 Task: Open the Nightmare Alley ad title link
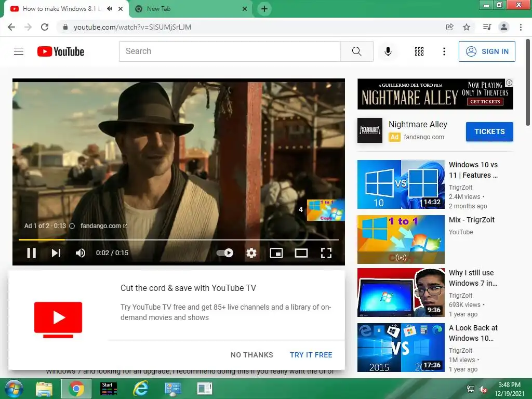pyautogui.click(x=418, y=125)
